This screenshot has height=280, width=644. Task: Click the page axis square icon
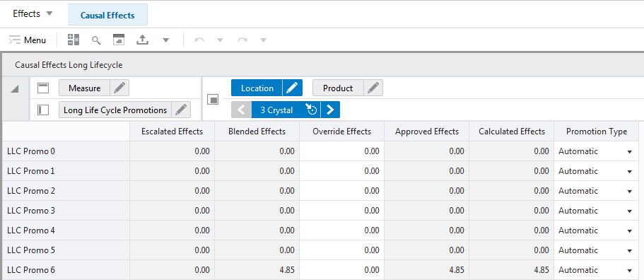[x=213, y=99]
